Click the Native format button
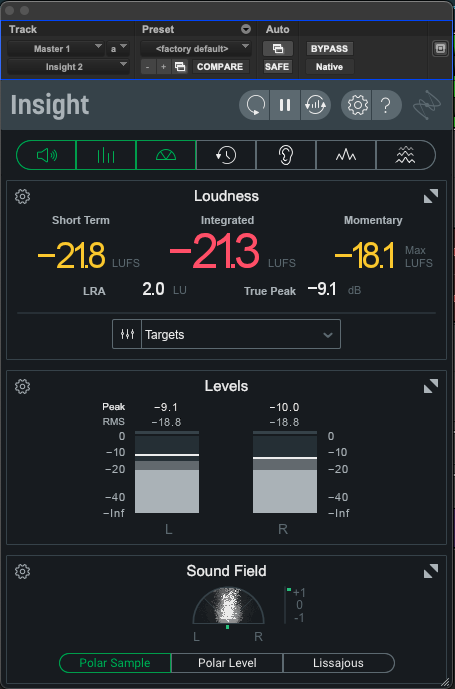 click(329, 67)
